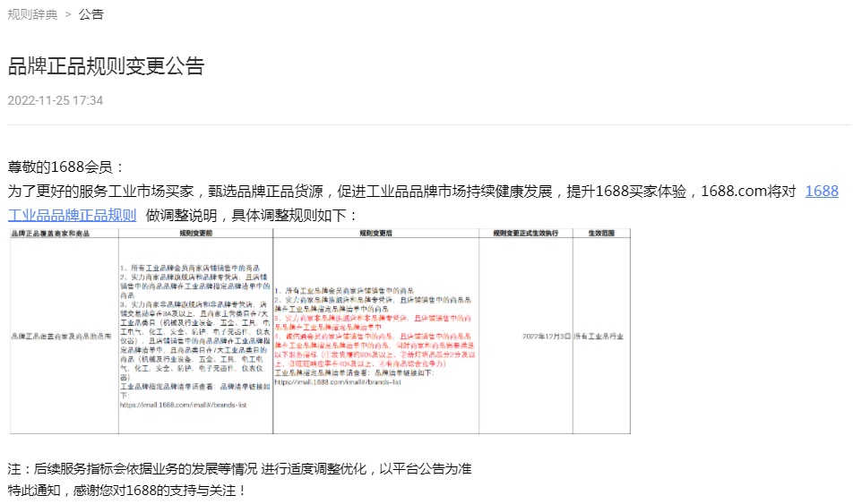Viewport: 853px width, 504px height.
Task: Click the 注：后续服务指标 note text
Action: [239, 468]
